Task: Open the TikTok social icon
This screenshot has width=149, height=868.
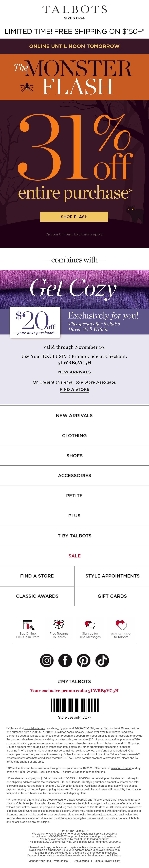Action: (102, 660)
